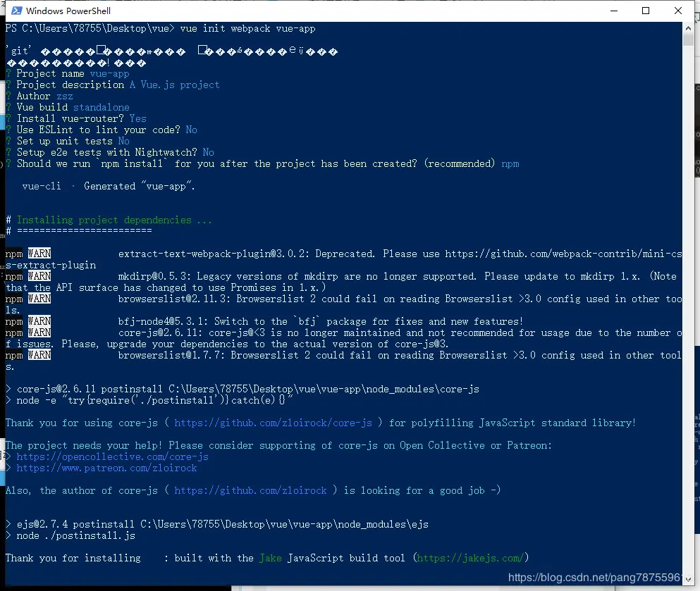Open the opencollective.com/core-js link
Viewport: 700px width, 591px height.
pos(113,456)
